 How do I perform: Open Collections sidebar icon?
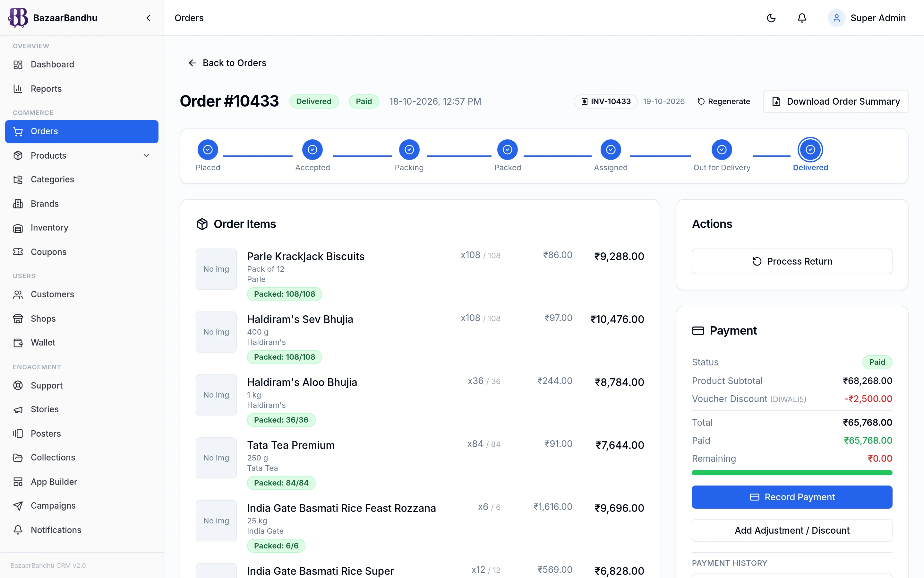tap(18, 458)
